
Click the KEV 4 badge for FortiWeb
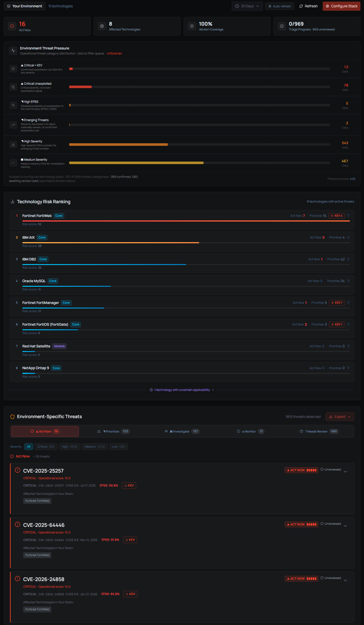pos(337,216)
